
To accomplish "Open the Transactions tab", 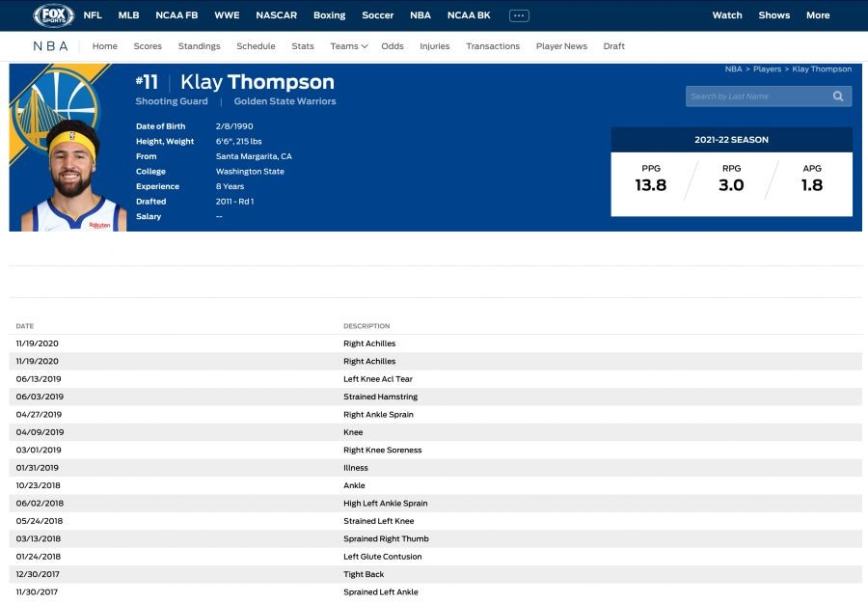I will (493, 46).
